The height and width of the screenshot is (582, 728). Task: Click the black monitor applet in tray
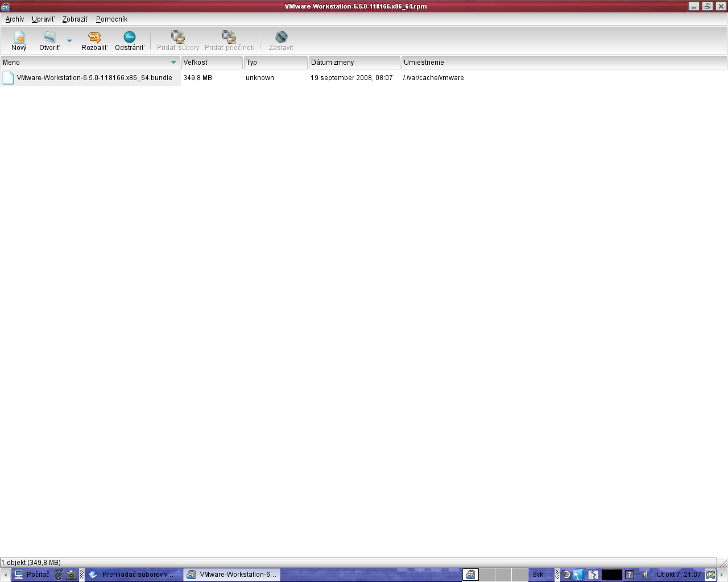612,575
